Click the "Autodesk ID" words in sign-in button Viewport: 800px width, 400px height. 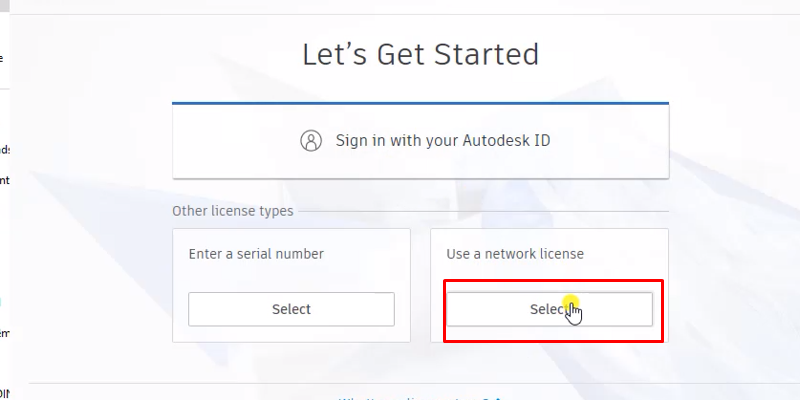(506, 140)
